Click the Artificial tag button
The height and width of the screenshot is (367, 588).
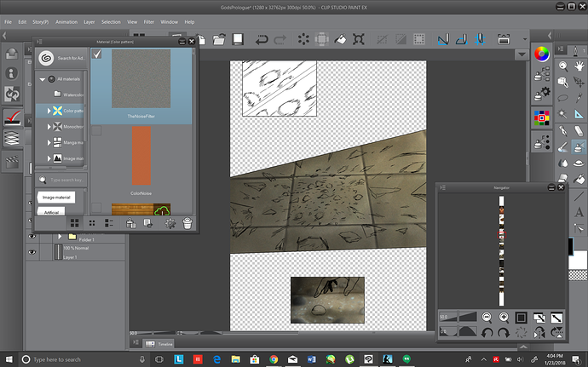[x=51, y=212]
